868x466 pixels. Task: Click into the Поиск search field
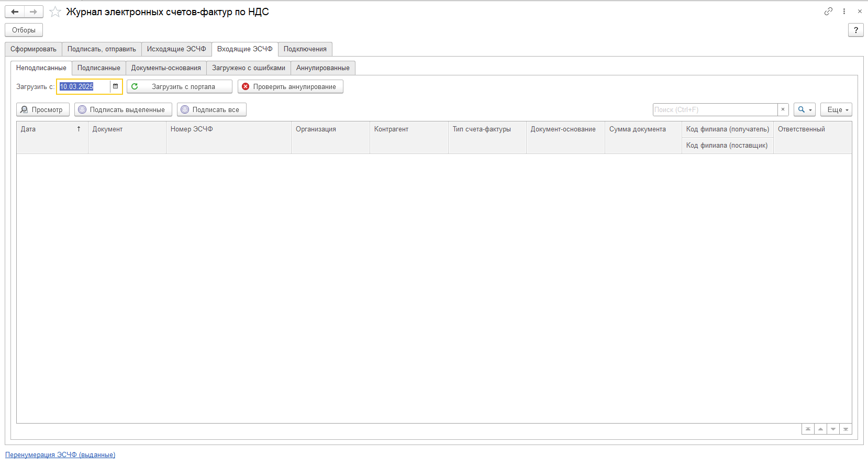point(715,109)
